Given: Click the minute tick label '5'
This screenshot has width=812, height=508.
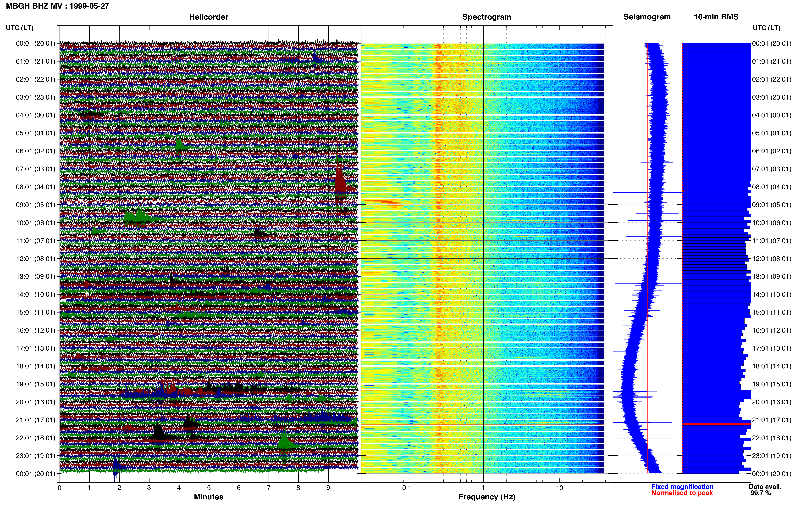Looking at the screenshot, I should 209,487.
